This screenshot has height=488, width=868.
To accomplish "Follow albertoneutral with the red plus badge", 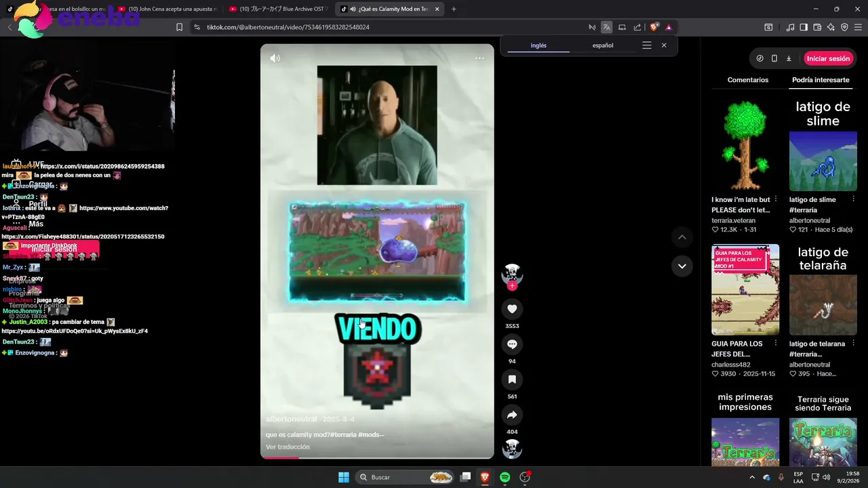I will (x=512, y=286).
